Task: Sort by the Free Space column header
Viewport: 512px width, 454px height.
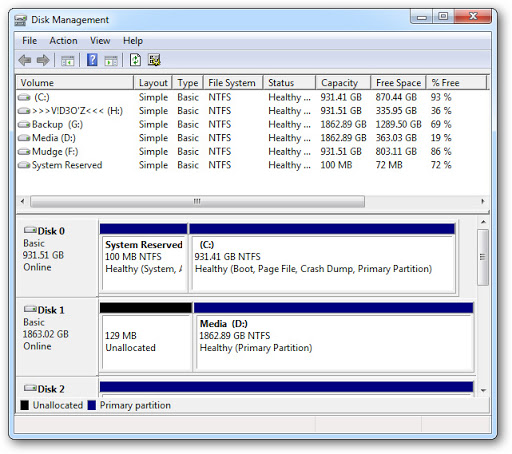Action: pos(398,83)
